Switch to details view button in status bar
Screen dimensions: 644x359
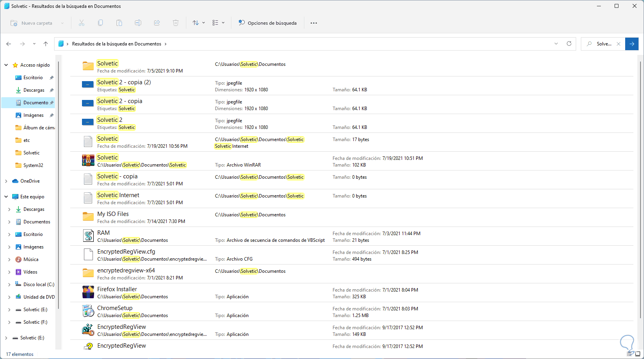tap(630, 354)
